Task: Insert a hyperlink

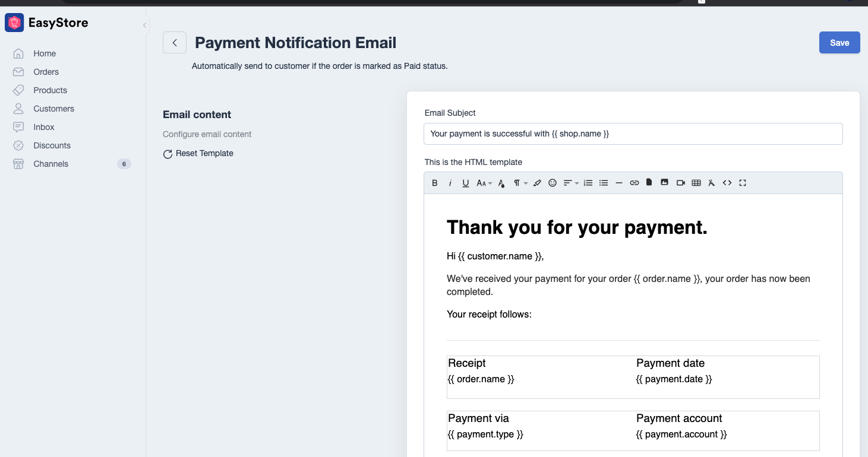Action: coord(635,183)
